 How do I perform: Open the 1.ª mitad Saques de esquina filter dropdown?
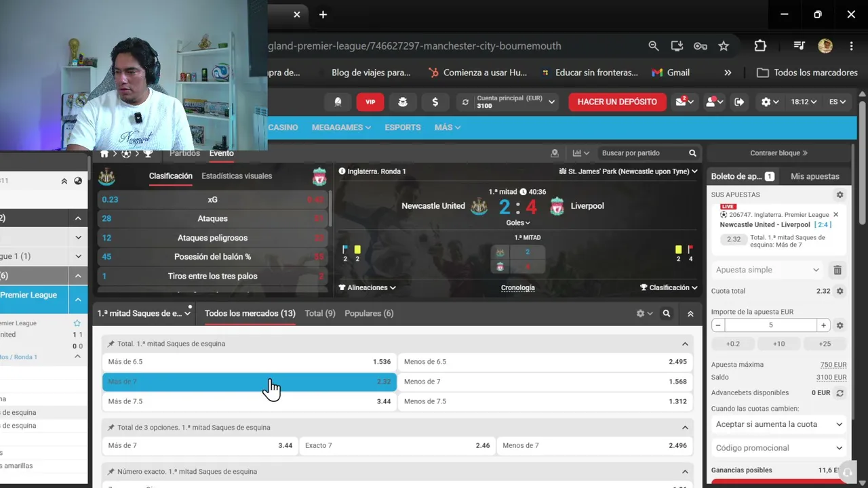click(144, 313)
